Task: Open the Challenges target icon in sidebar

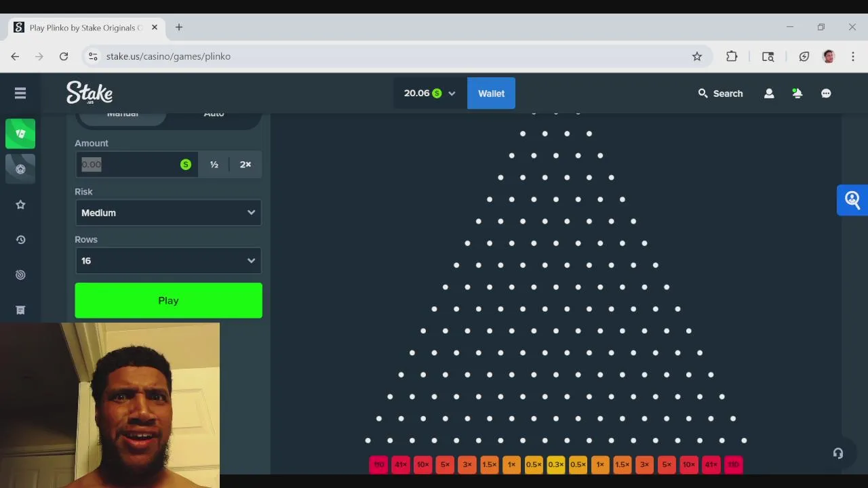Action: tap(20, 274)
